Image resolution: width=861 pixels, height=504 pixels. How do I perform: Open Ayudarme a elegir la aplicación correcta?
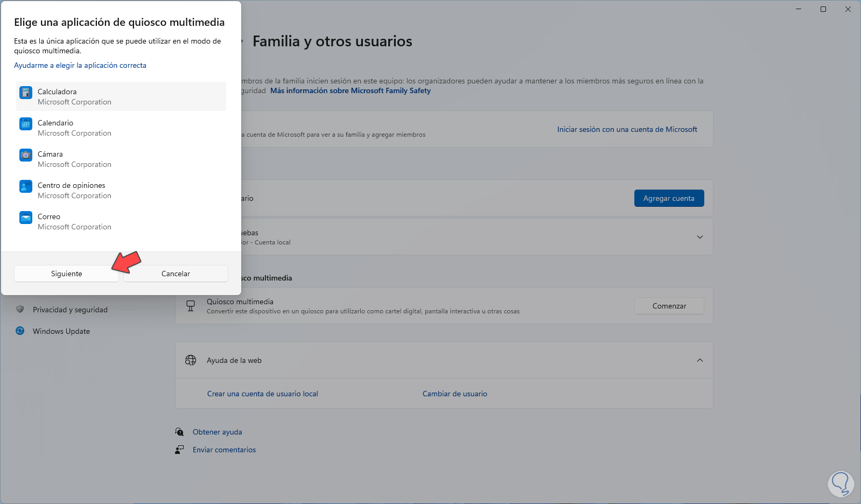[x=80, y=65]
